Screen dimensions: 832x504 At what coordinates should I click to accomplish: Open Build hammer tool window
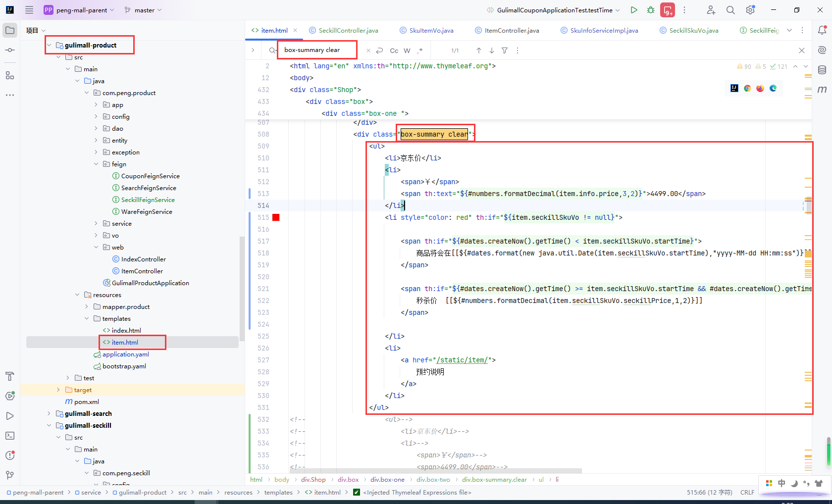pyautogui.click(x=10, y=376)
